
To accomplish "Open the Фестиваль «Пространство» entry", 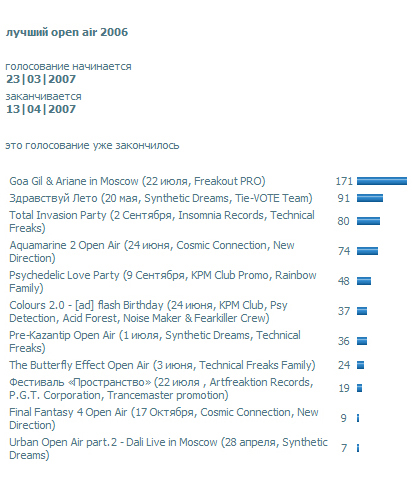I will tap(161, 388).
